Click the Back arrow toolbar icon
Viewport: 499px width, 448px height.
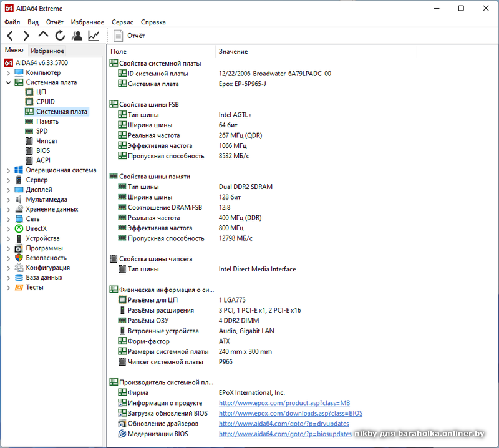tap(10, 36)
